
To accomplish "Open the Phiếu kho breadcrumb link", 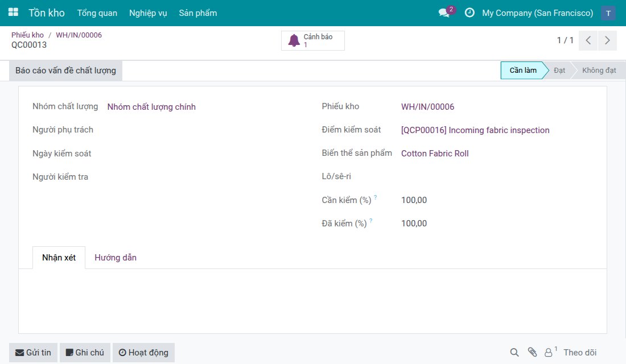I will (27, 35).
